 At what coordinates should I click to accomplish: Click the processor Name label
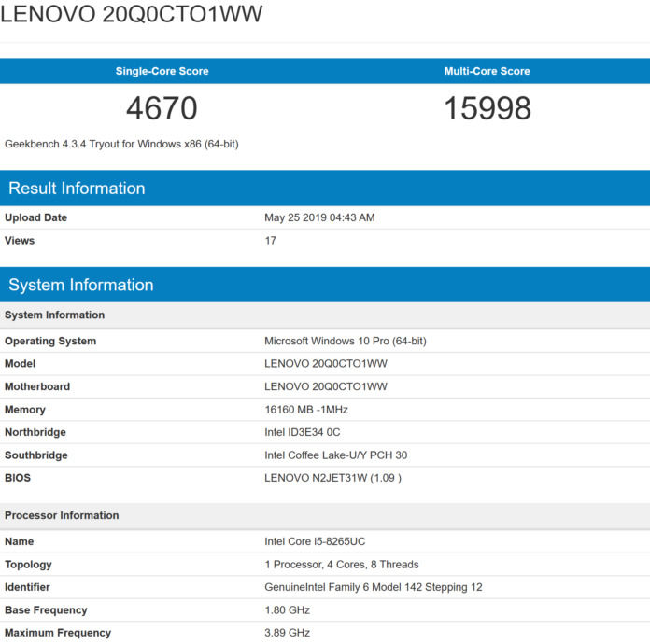(19, 541)
